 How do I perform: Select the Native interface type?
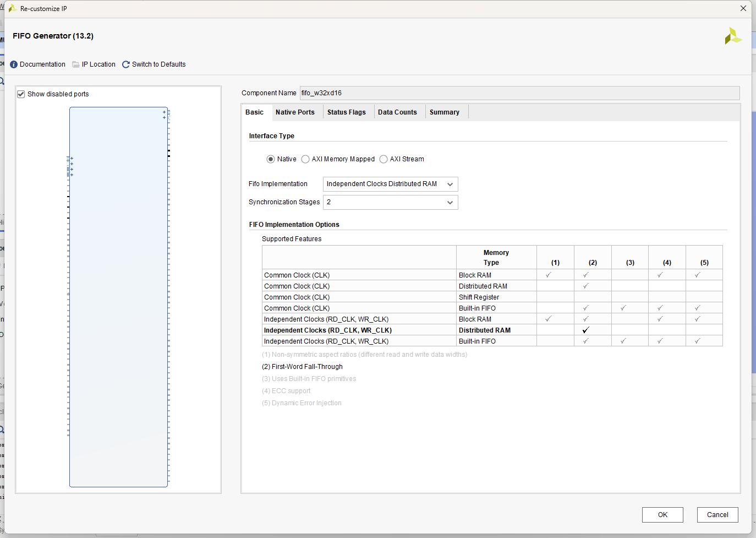(x=271, y=159)
